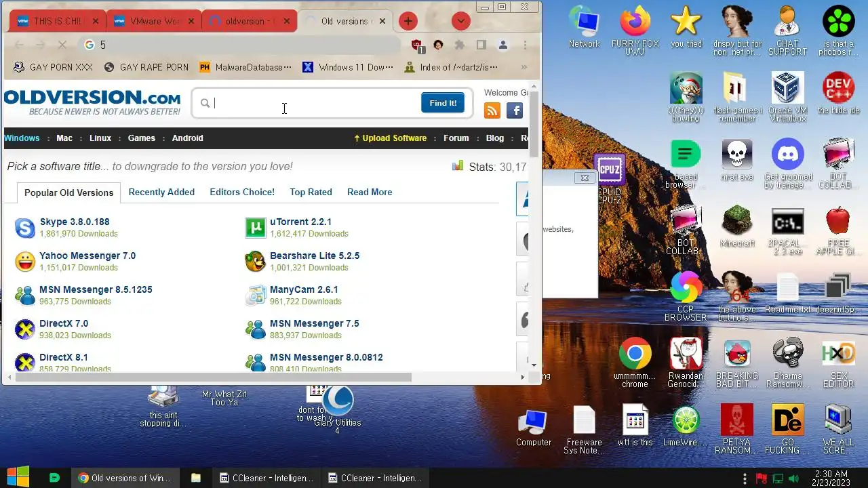The width and height of the screenshot is (868, 488).
Task: Click the Windows Start button
Action: coord(18,478)
